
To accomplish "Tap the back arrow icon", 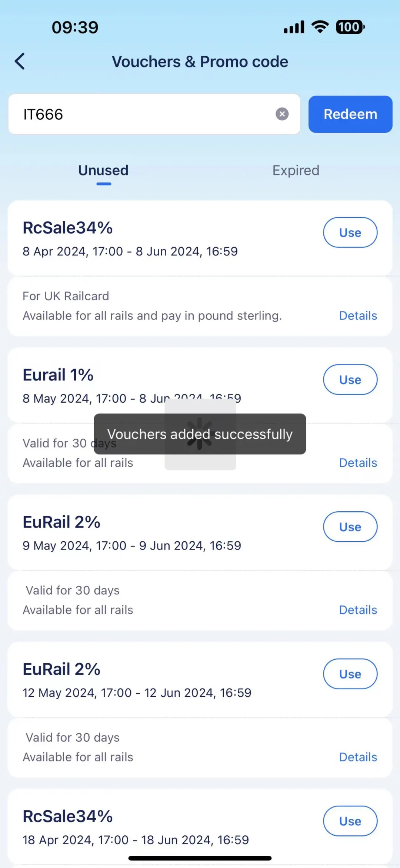I will point(20,61).
